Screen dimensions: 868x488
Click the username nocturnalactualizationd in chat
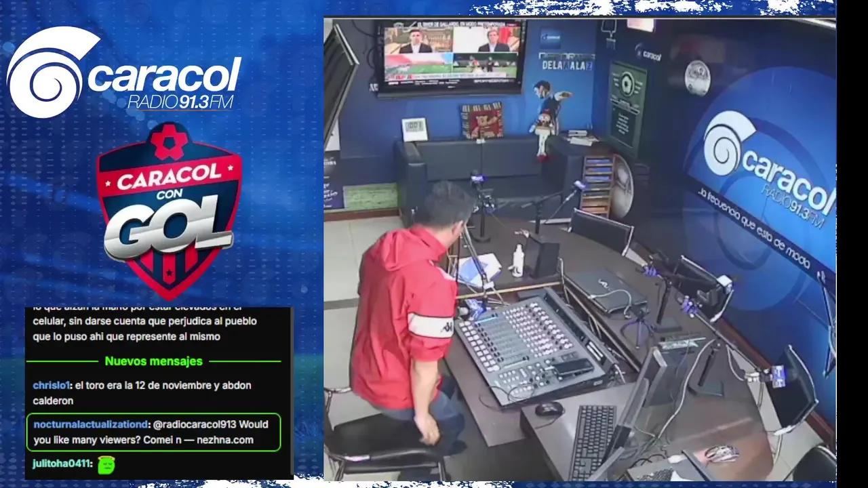point(90,424)
